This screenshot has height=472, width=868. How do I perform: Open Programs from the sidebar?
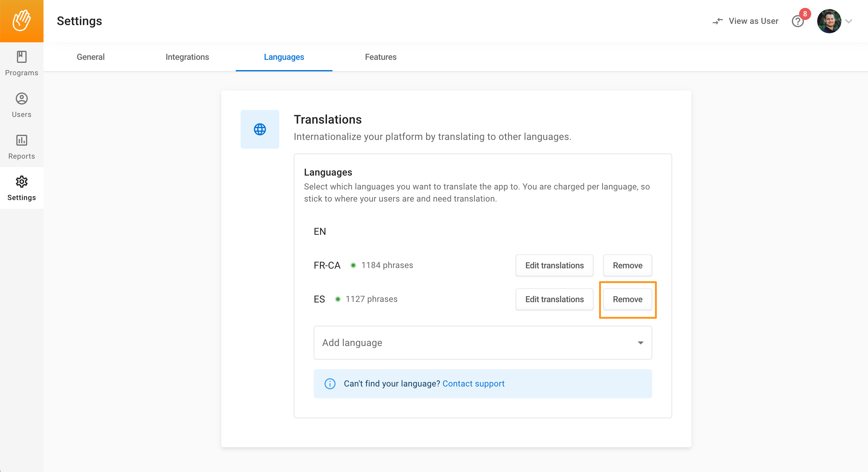pos(21,63)
